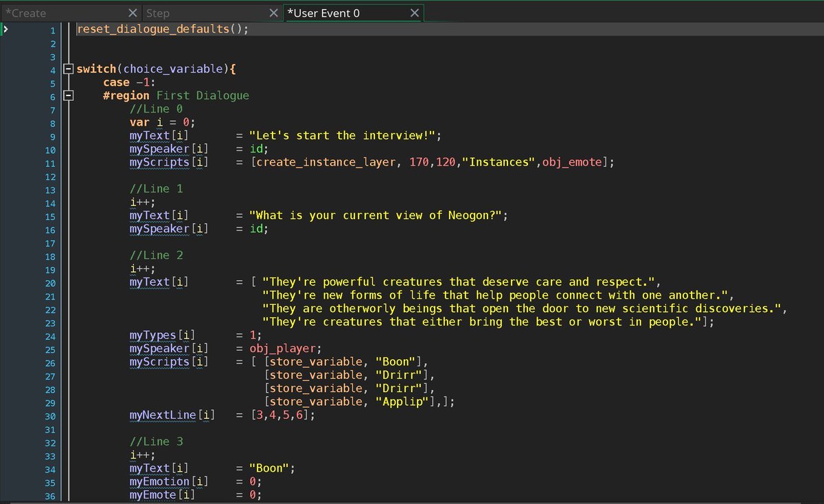Viewport: 824px width, 504px height.
Task: Click line number 36 in the gutter
Action: [49, 495]
